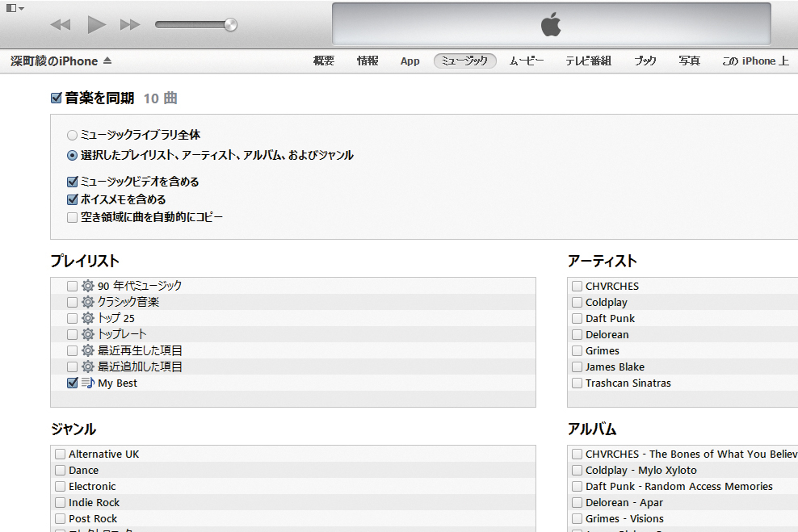The height and width of the screenshot is (532, 798).
Task: Check the Alternative UK genre checkbox
Action: [61, 455]
